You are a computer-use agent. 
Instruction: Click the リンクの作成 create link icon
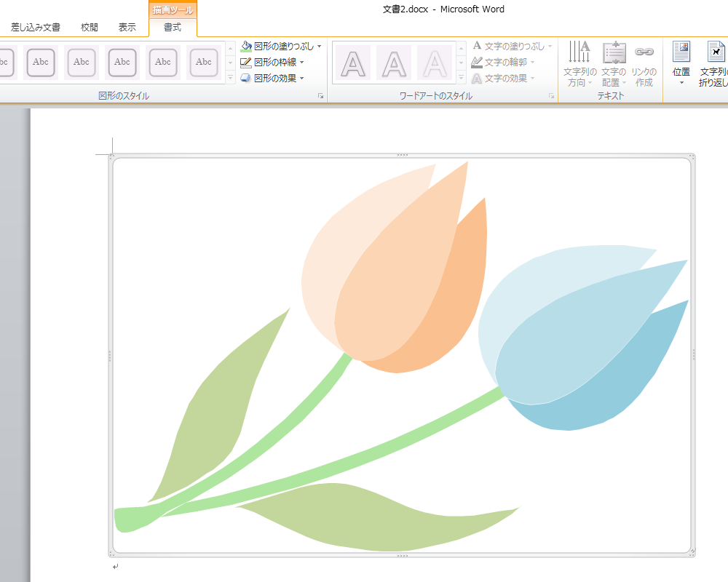point(644,52)
